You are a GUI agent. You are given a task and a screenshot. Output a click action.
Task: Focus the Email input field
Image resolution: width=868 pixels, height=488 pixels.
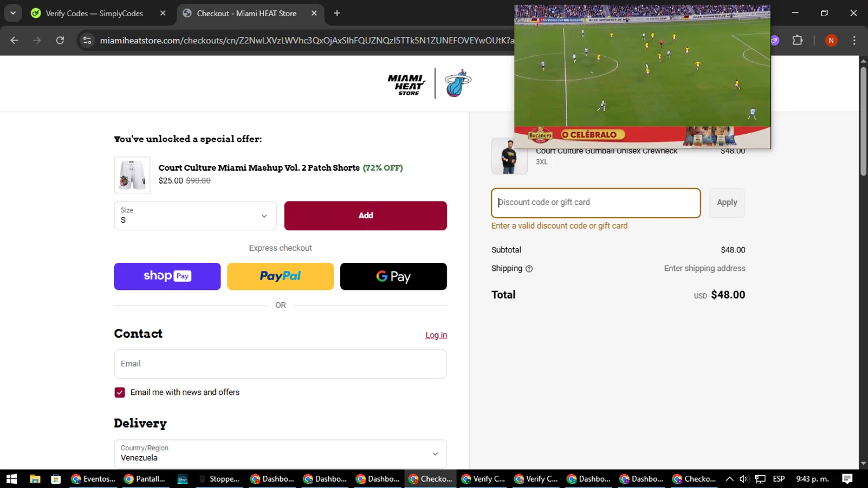click(x=280, y=364)
